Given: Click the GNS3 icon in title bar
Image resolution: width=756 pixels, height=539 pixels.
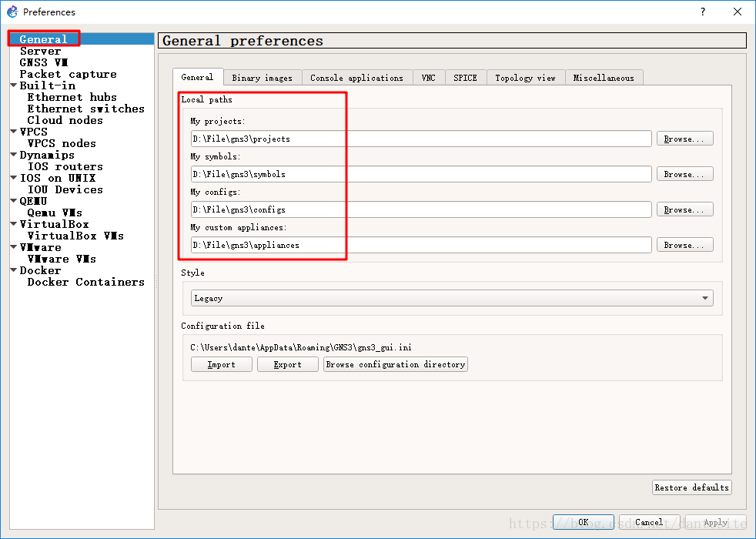Looking at the screenshot, I should pyautogui.click(x=12, y=12).
